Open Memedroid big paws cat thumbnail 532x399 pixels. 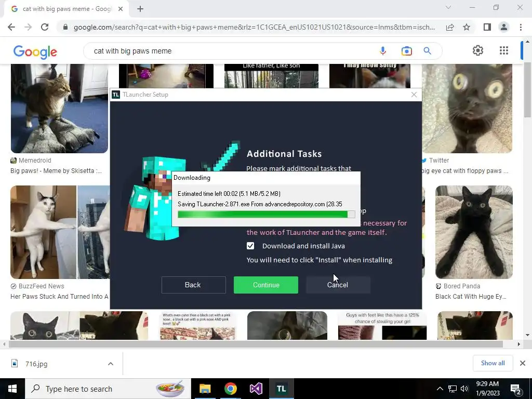(59, 109)
